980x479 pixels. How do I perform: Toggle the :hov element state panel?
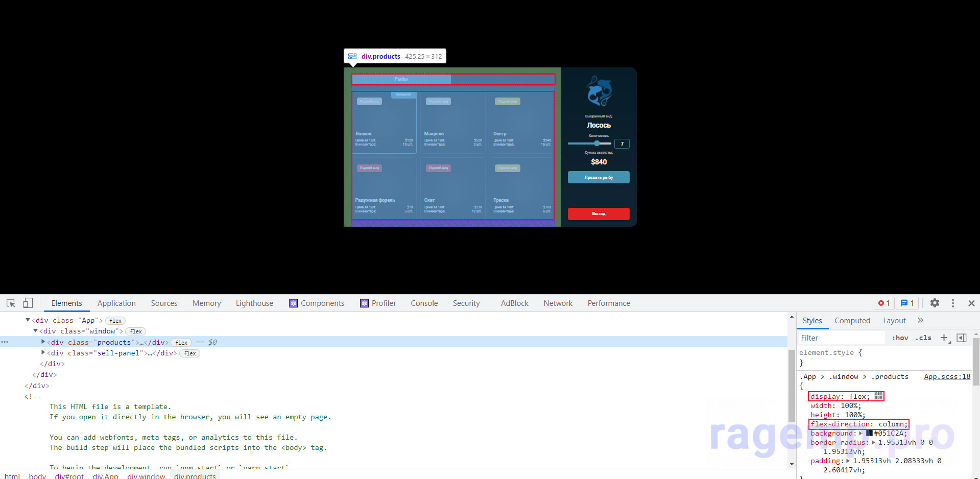900,338
